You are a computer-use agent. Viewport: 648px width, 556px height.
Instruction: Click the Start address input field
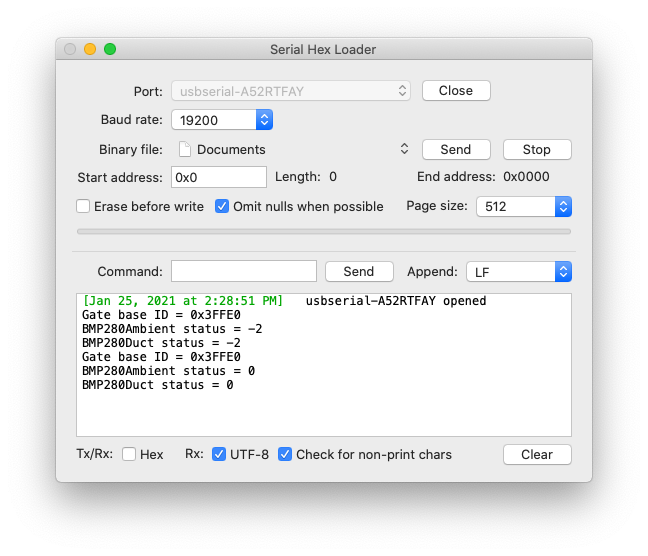point(219,177)
